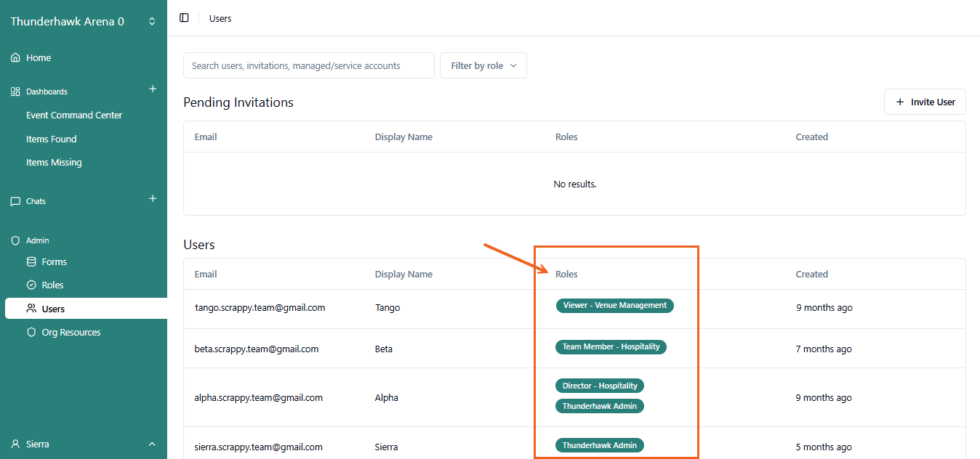Open the Filter by role dropdown
The height and width of the screenshot is (459, 980).
tap(483, 65)
